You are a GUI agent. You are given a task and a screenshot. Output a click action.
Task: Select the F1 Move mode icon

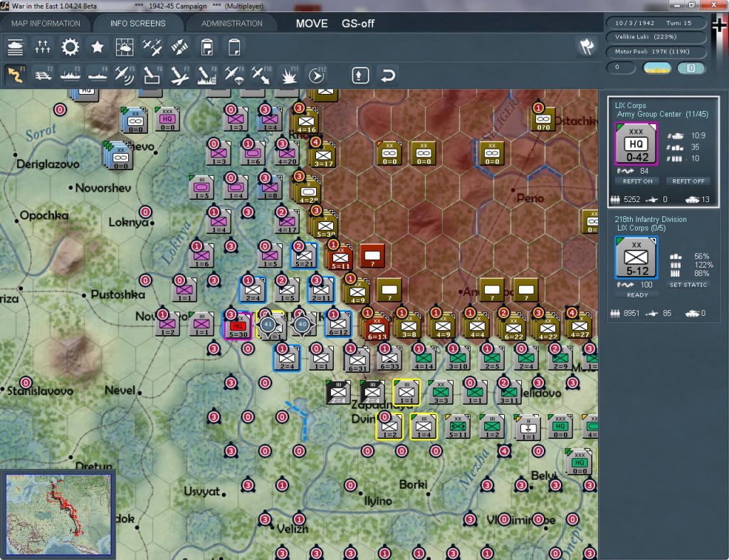pyautogui.click(x=16, y=75)
